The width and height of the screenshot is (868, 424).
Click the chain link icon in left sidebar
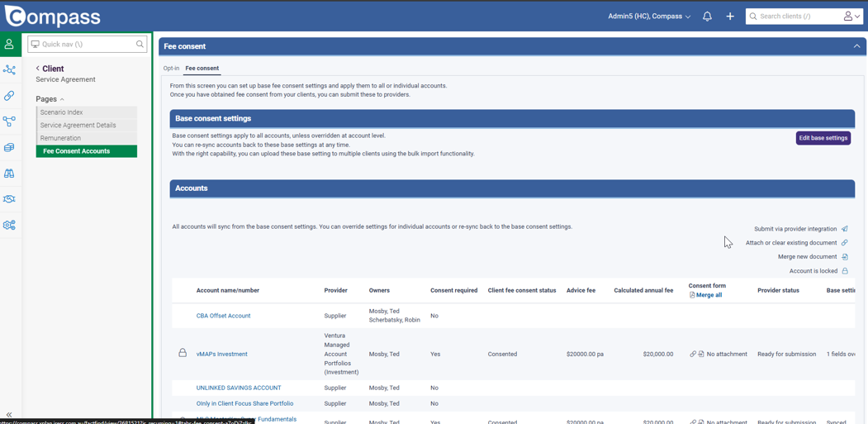tap(9, 96)
